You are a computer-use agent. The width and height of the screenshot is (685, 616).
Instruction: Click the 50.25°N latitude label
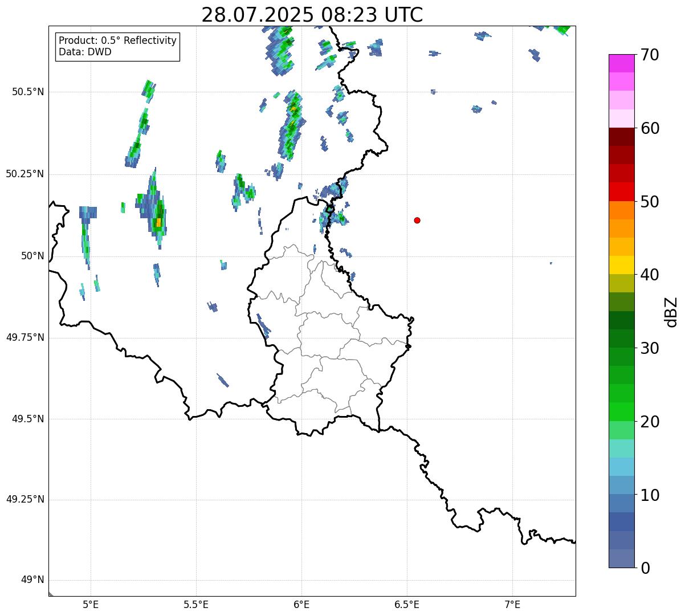pos(25,174)
